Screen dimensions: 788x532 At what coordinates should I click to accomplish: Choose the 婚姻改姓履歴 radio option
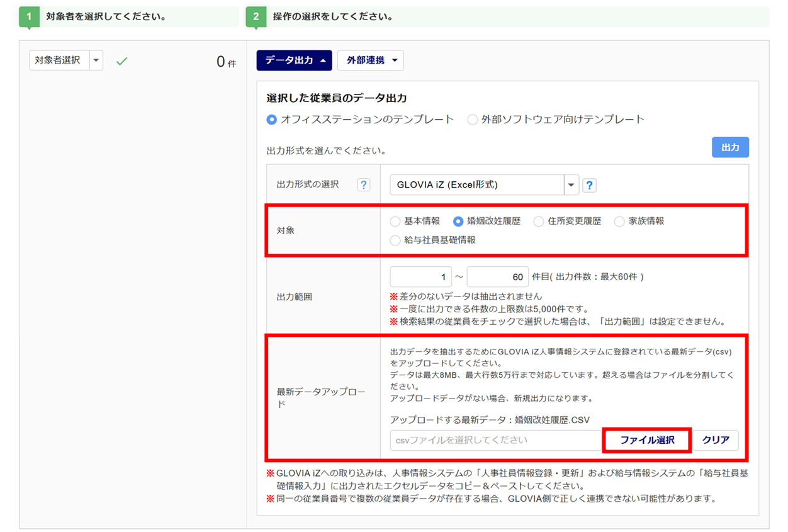click(x=458, y=221)
